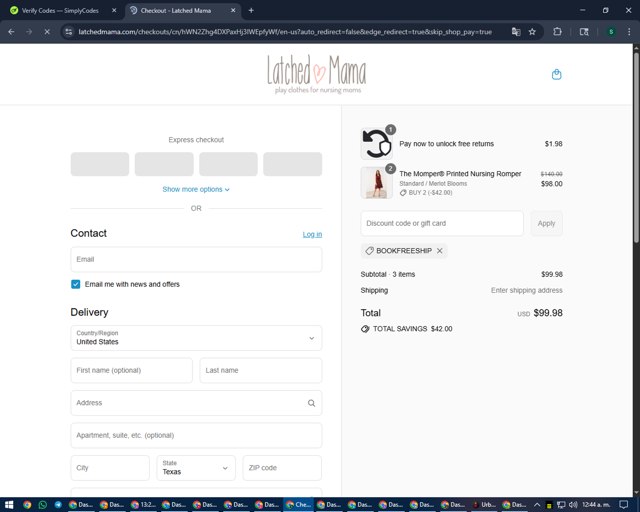
Task: Open the Windows Start menu
Action: tap(9, 505)
